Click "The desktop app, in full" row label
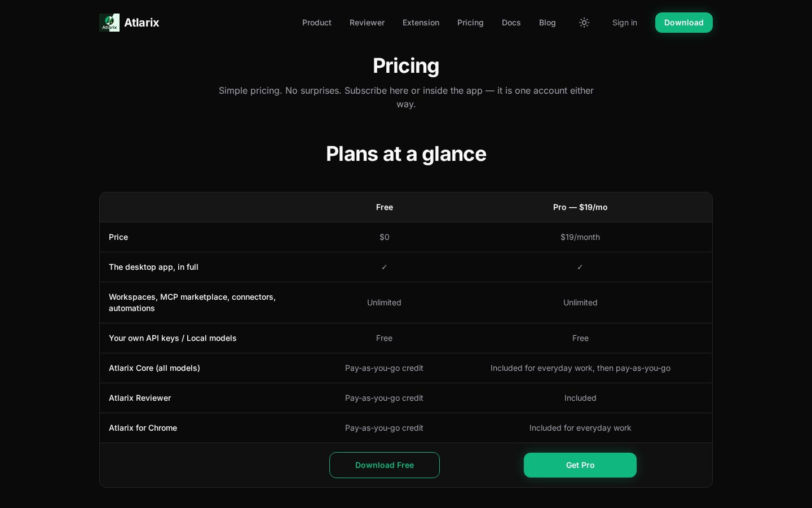Viewport: 812px width, 508px height. click(x=153, y=267)
